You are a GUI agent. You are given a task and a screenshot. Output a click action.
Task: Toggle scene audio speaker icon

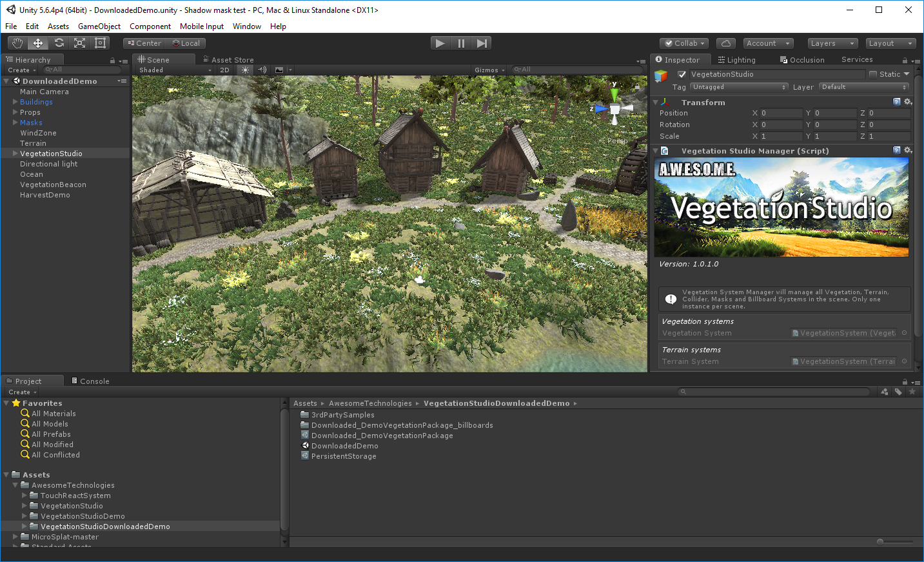262,70
